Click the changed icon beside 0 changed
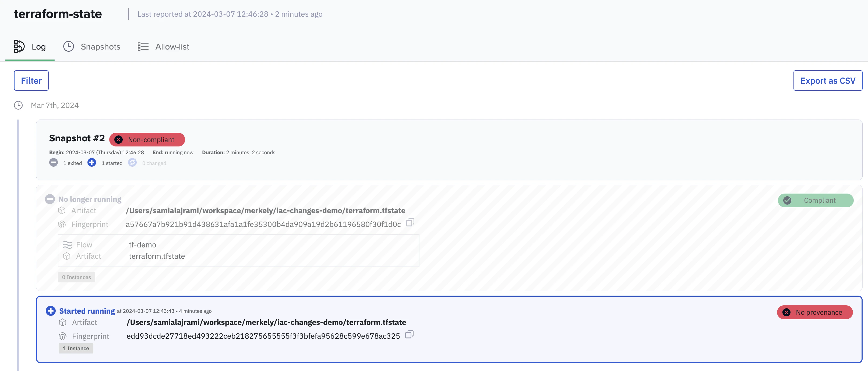Screen dimensions: 868x371 click(x=133, y=163)
